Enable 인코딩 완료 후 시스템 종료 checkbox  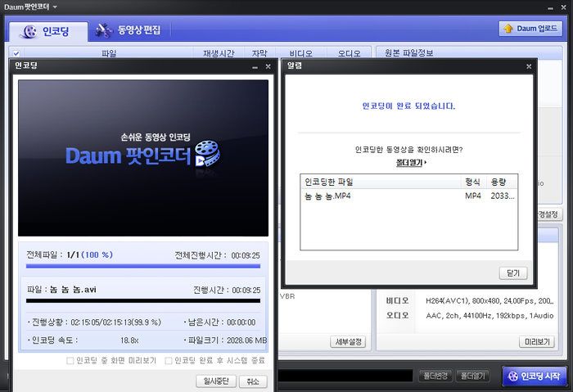(169, 361)
